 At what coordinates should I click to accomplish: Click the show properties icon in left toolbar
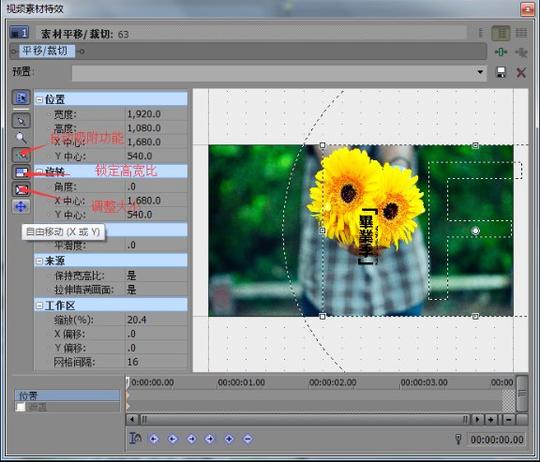click(21, 98)
